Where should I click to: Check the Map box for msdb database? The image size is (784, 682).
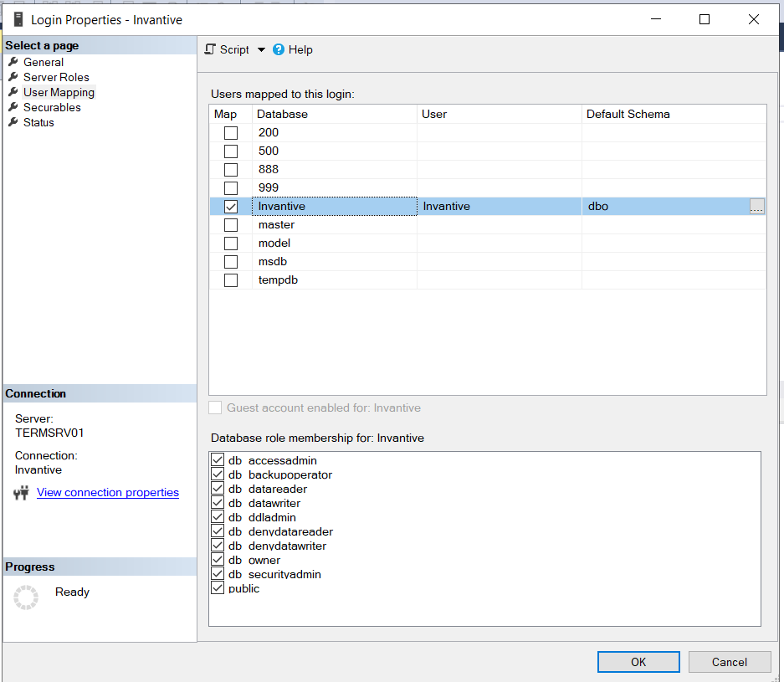(x=230, y=262)
